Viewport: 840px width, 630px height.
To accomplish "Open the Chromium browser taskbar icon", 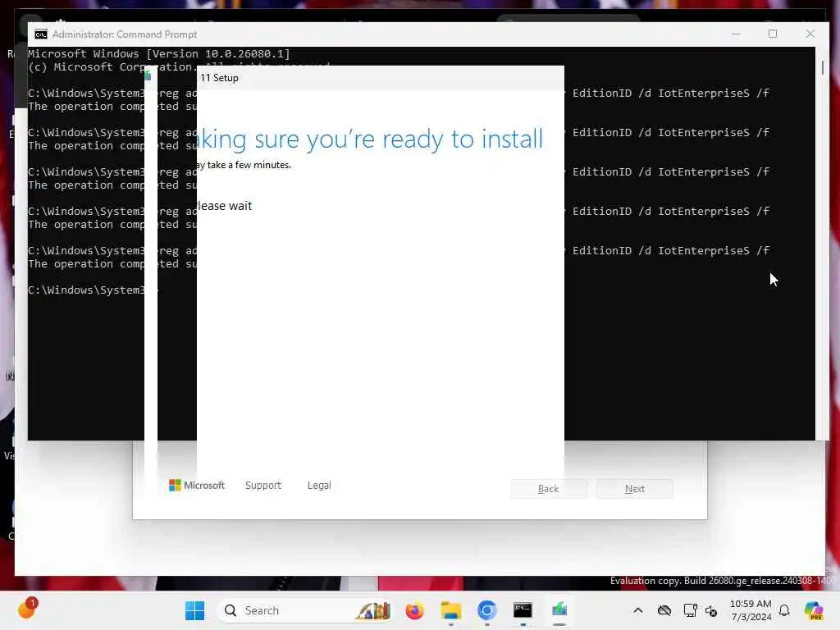I will [x=487, y=610].
